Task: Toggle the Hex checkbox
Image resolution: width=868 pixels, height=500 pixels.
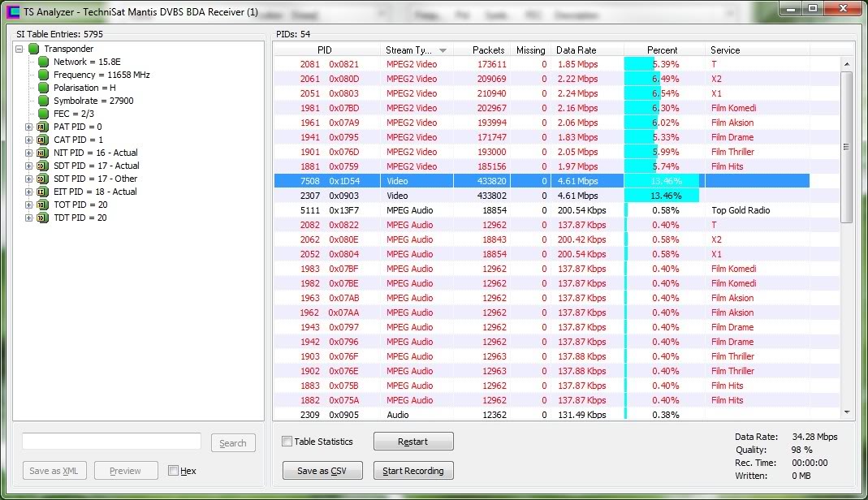Action: pyautogui.click(x=173, y=471)
